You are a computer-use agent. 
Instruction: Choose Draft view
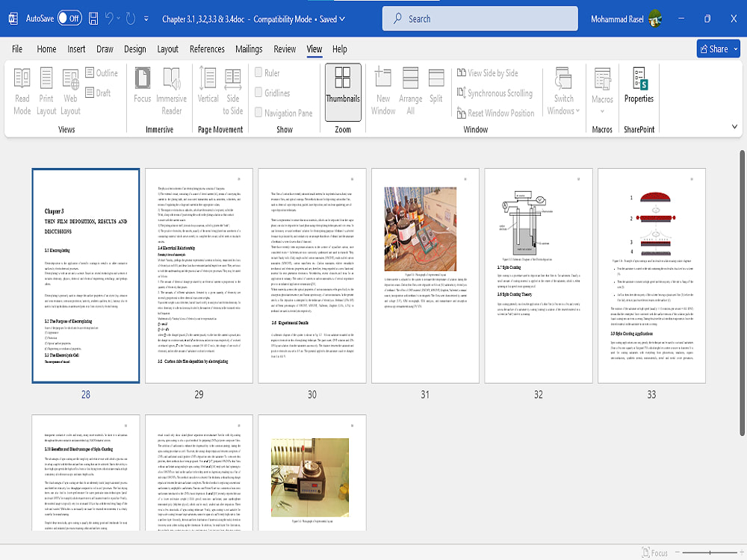(98, 93)
